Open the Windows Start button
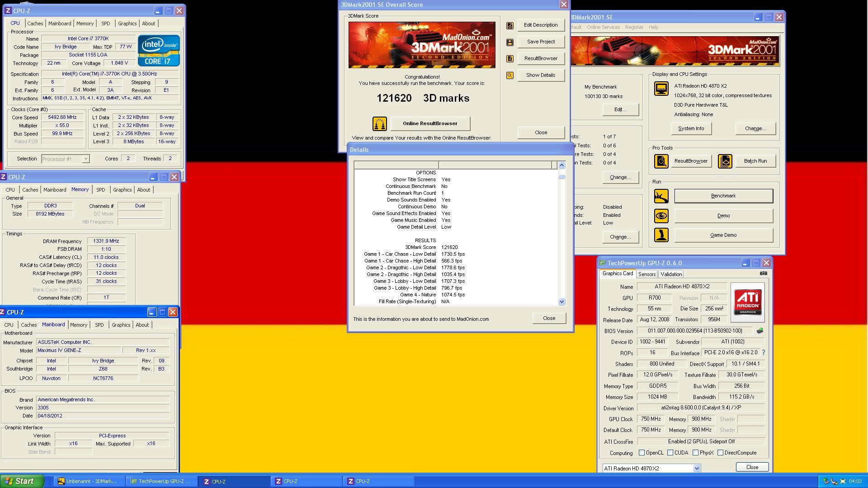868x488 pixels. pyautogui.click(x=22, y=481)
